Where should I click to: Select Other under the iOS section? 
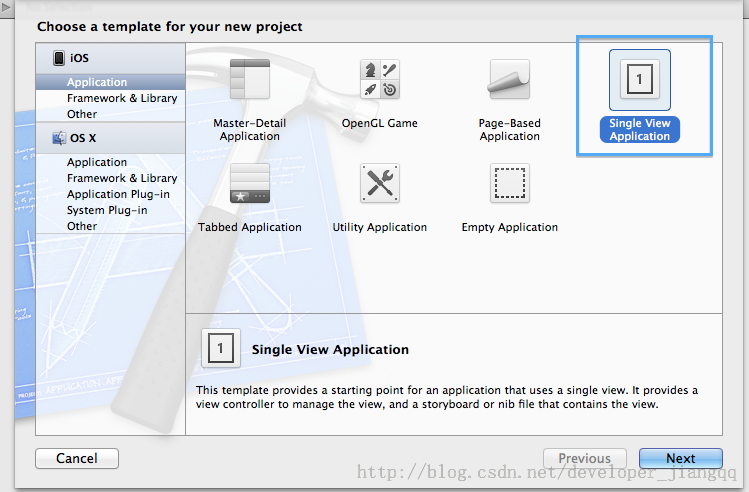[x=82, y=114]
